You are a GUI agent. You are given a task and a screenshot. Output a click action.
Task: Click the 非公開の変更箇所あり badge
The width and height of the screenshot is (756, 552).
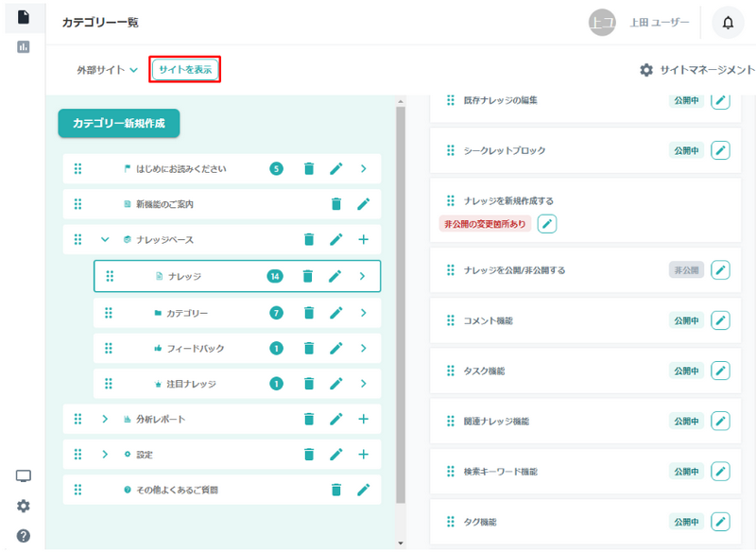485,224
